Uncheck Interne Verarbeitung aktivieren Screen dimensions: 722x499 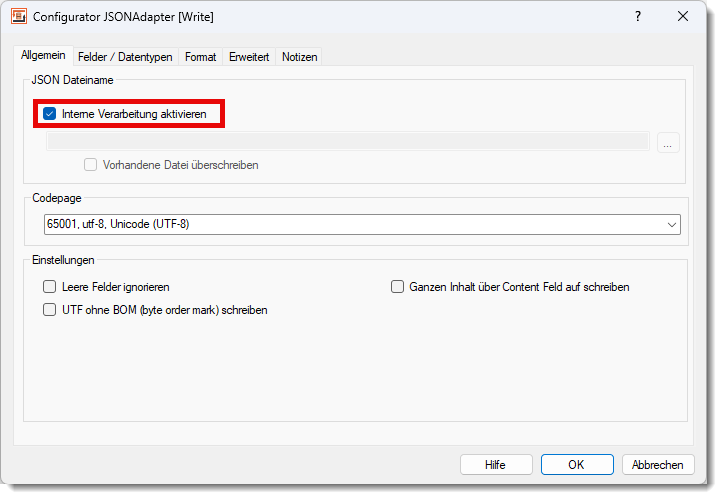pos(50,114)
